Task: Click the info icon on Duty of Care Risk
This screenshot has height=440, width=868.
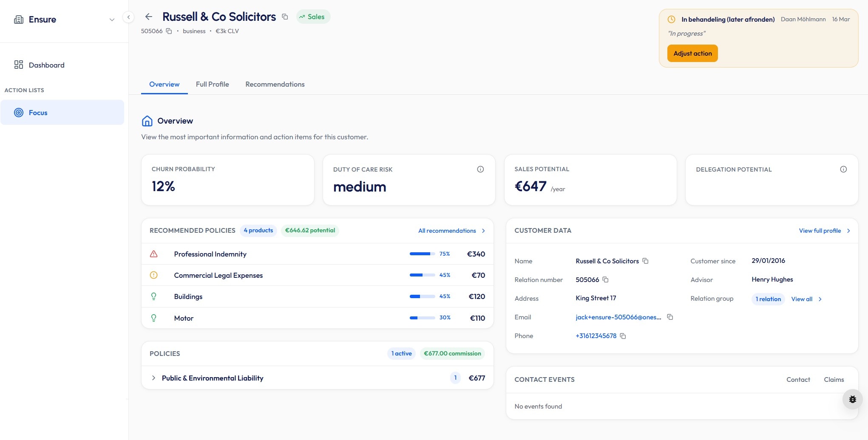Action: point(480,169)
